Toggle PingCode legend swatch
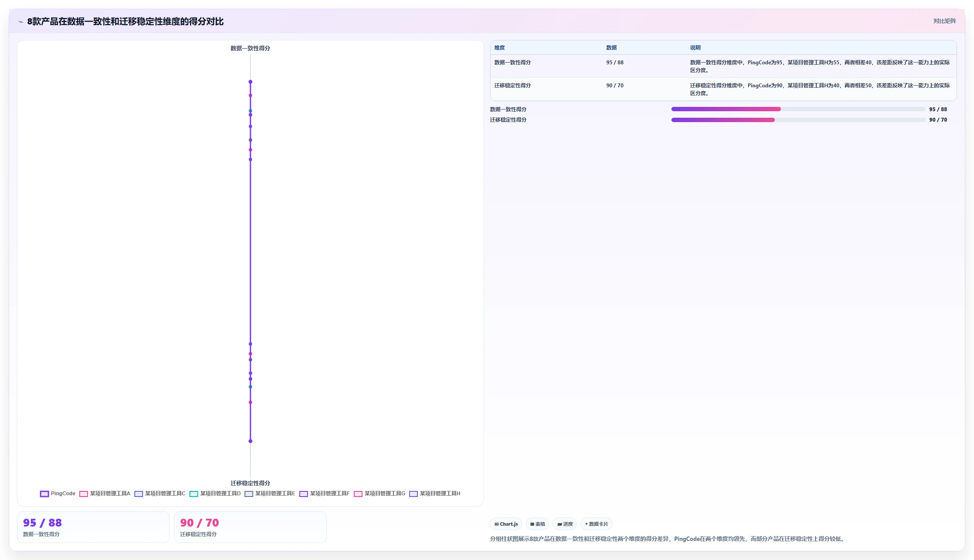The height and width of the screenshot is (560, 974). (x=44, y=494)
